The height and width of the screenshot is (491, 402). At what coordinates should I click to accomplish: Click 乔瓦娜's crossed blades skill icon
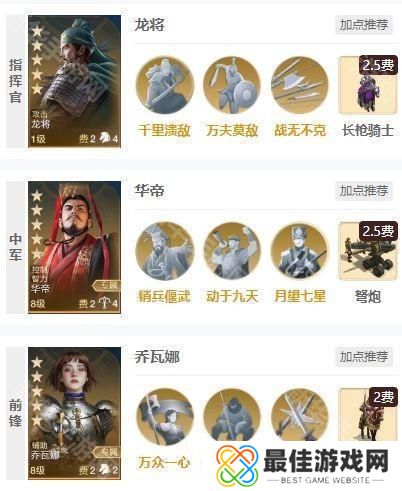(300, 415)
